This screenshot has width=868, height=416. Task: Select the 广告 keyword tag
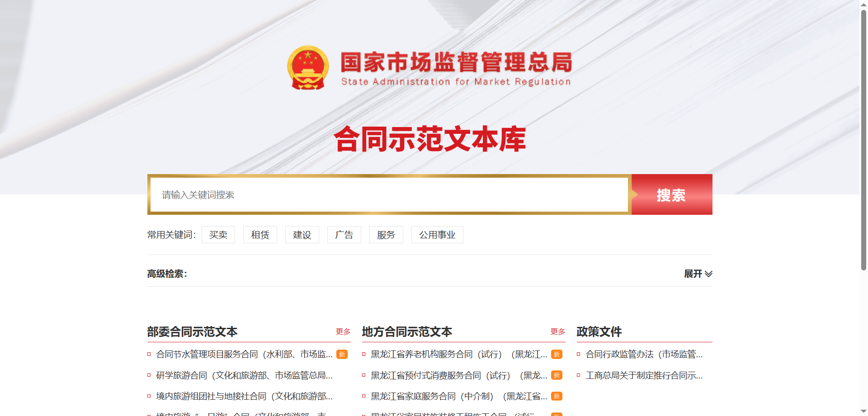click(344, 235)
